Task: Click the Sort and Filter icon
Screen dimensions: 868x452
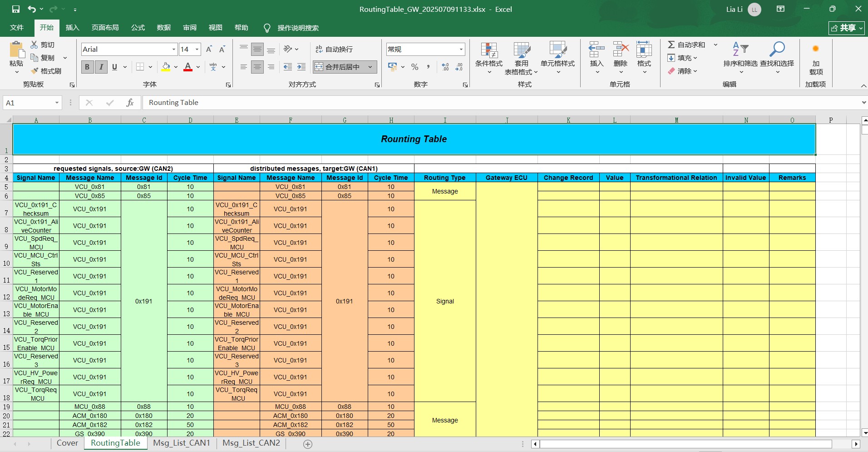Action: click(740, 49)
